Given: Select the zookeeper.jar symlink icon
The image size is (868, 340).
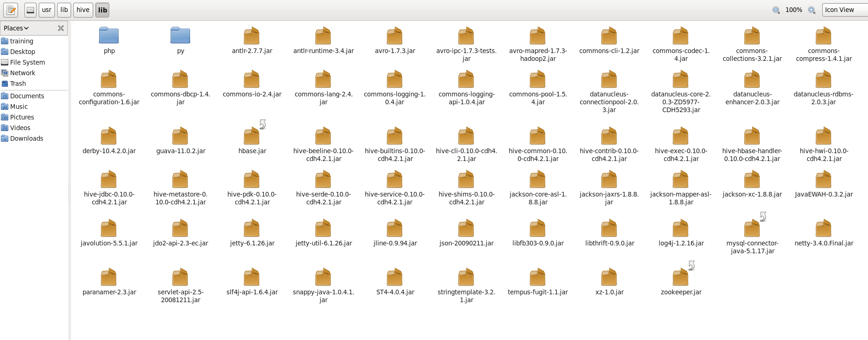Looking at the screenshot, I should click(681, 277).
